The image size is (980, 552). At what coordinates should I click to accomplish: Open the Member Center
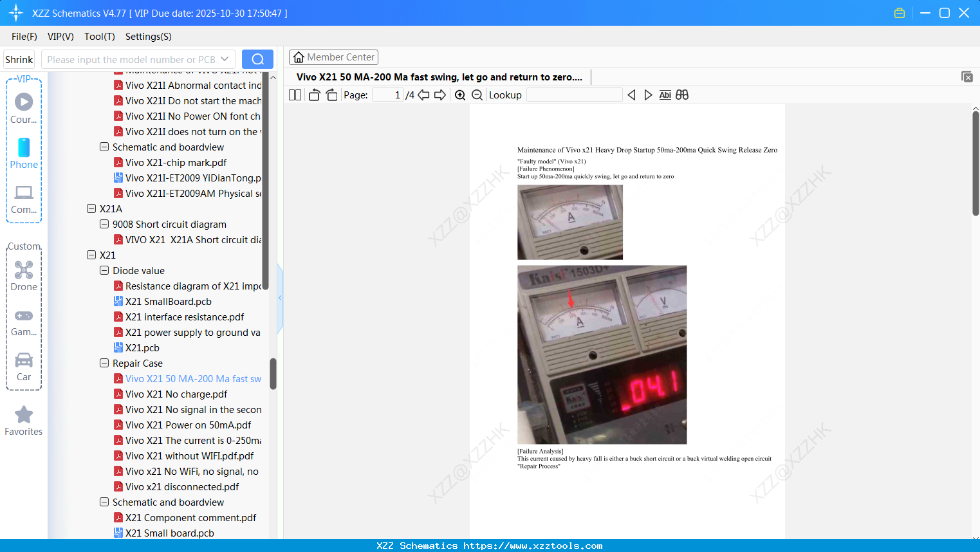point(333,57)
